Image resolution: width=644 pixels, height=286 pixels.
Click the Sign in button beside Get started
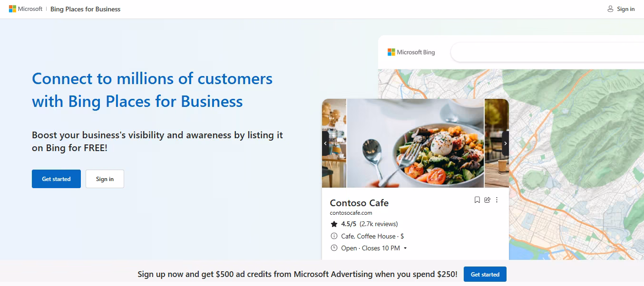pyautogui.click(x=105, y=179)
